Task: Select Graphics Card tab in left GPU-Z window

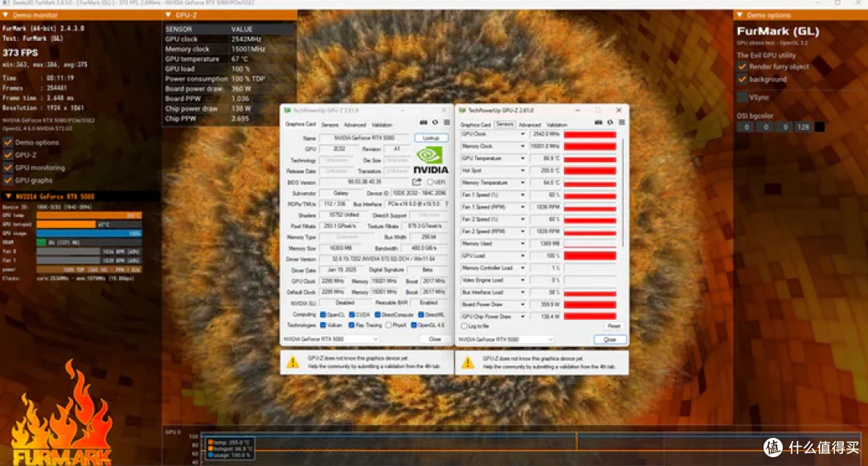Action: [301, 124]
